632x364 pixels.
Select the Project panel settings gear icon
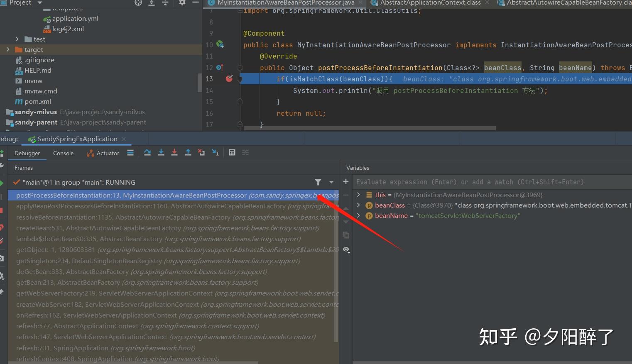(181, 3)
